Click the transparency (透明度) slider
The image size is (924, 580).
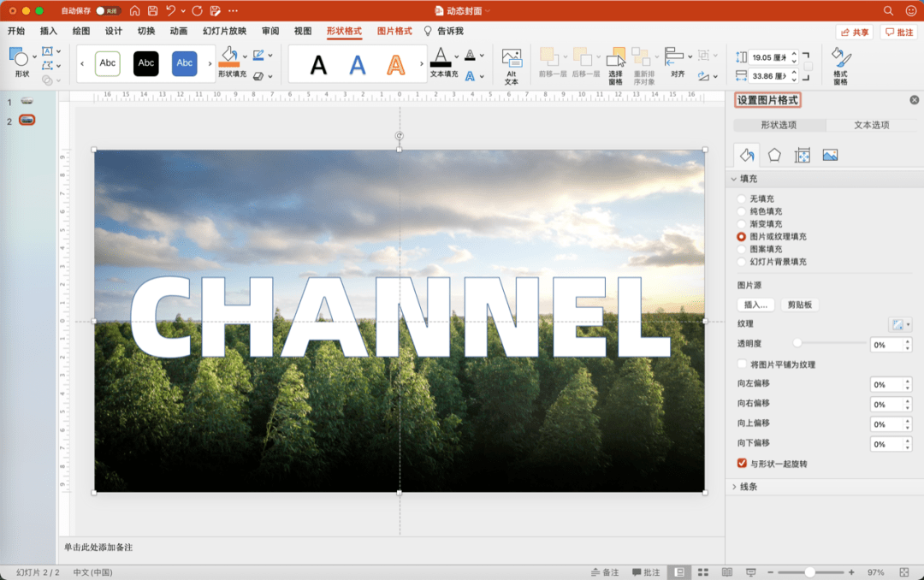[831, 342]
